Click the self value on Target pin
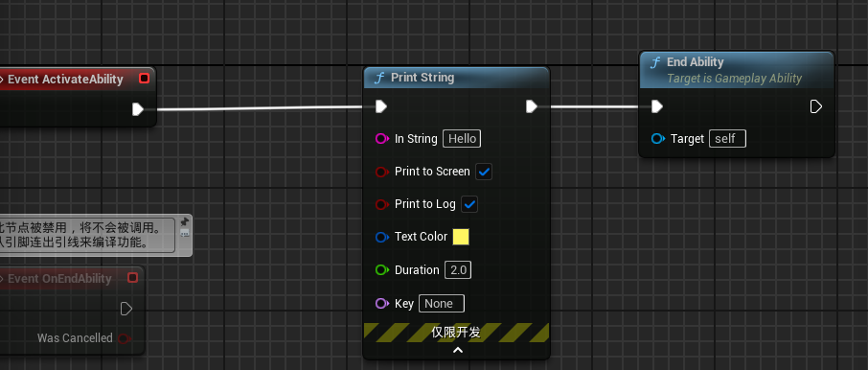Screen dimensions: 868x370 727,138
